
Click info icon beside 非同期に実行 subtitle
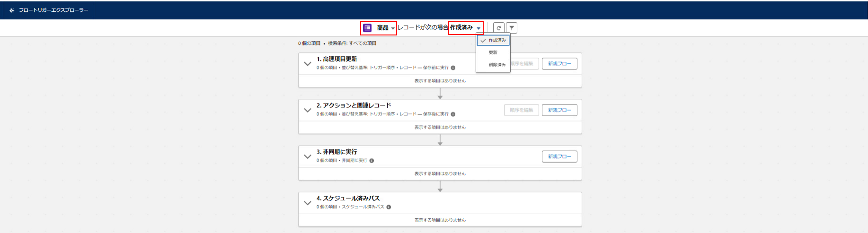(x=372, y=161)
